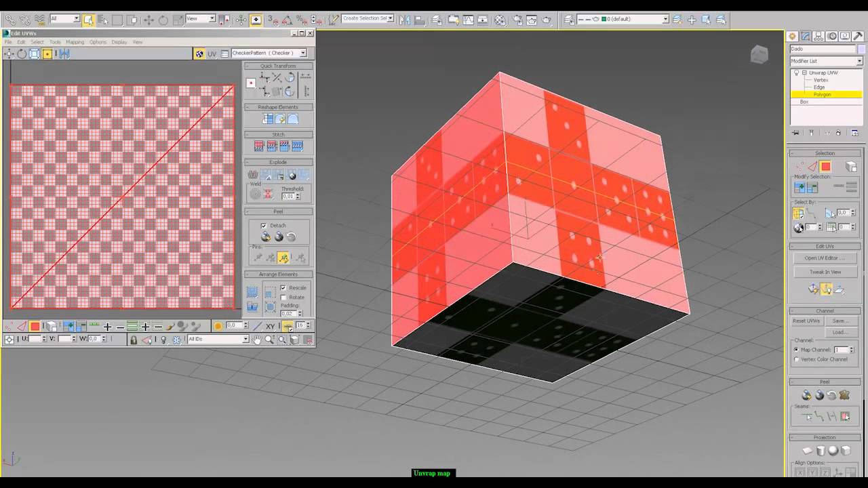Viewport: 868px width, 488px height.
Task: Select the Vertex Color Channel radio button
Action: 797,359
